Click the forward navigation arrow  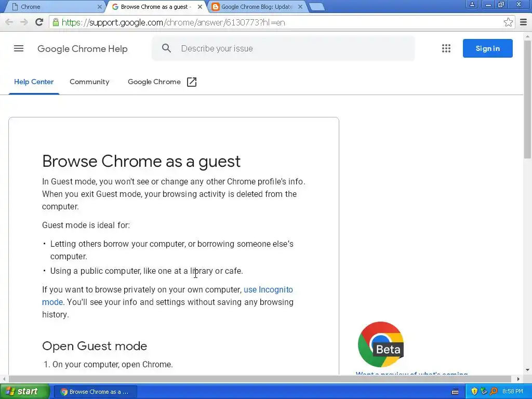point(24,22)
